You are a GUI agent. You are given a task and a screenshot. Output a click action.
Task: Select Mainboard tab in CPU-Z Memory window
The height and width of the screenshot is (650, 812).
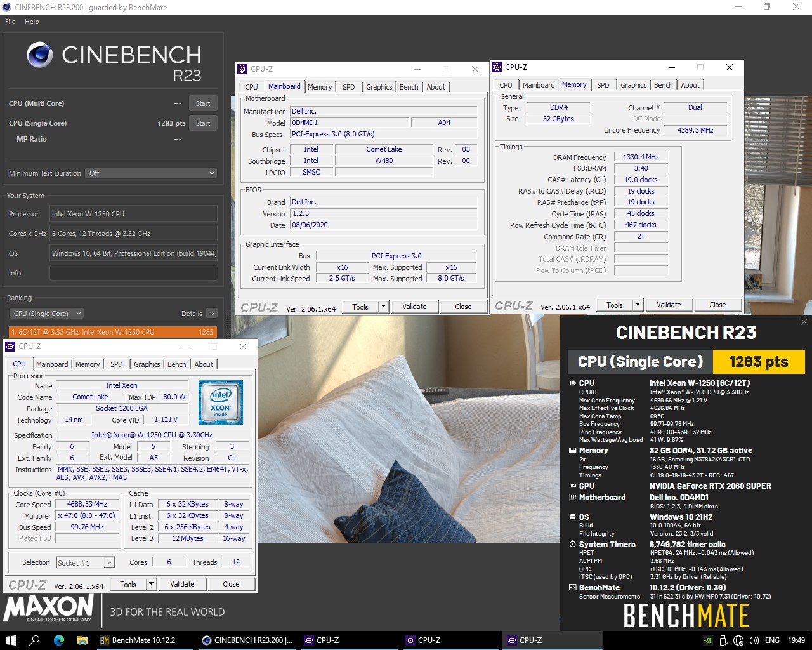point(539,85)
